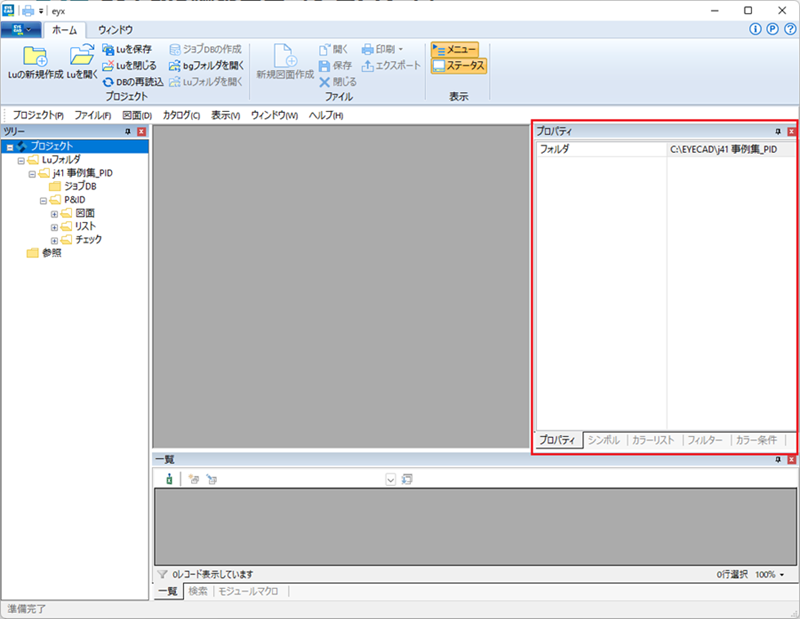The image size is (800, 619).
Task: Click the filter funnel icon in list status bar
Action: [x=163, y=575]
